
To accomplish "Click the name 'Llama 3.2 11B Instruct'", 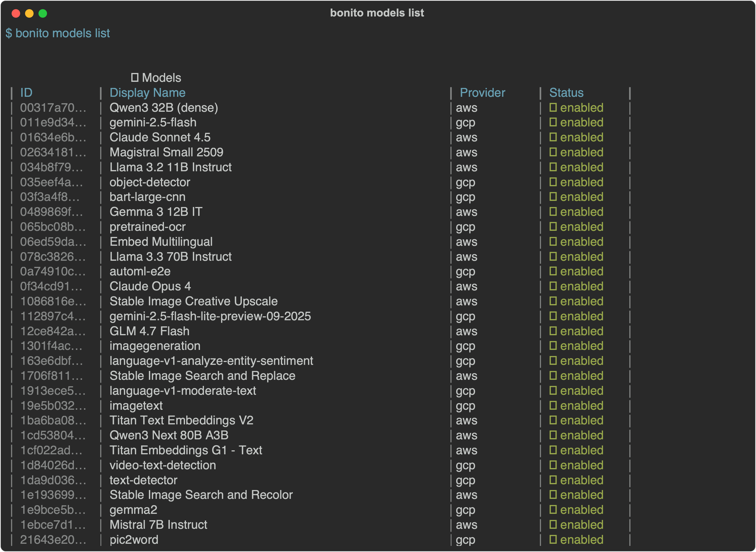I will (170, 167).
